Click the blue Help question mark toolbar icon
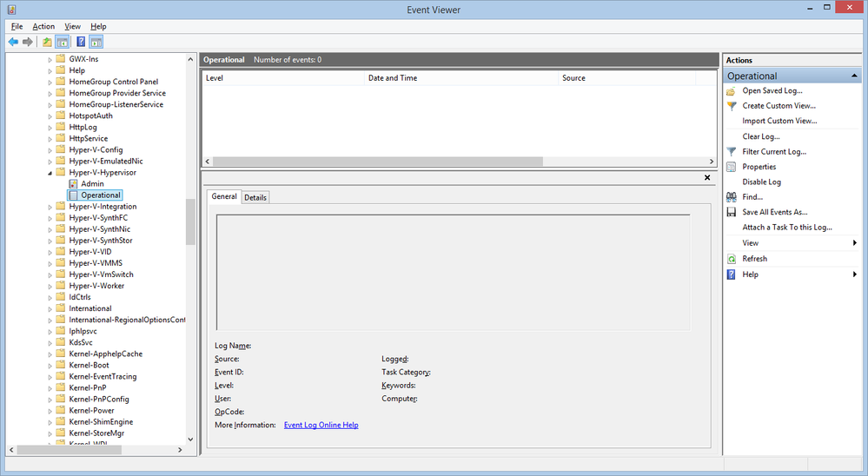Screen dimensions: 868x476 click(81, 42)
